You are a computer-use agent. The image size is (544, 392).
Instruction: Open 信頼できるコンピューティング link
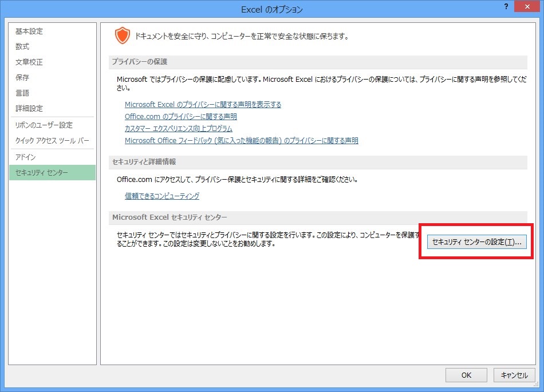coord(162,196)
